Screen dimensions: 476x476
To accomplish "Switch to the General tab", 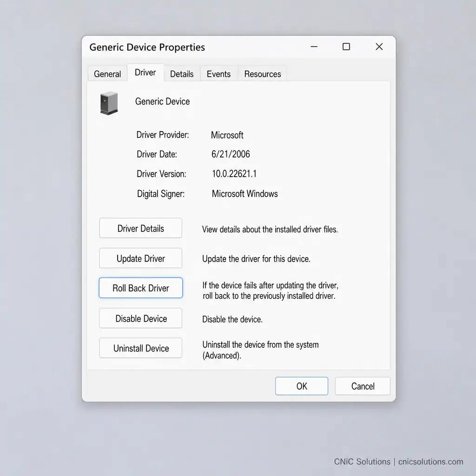I will [x=107, y=74].
